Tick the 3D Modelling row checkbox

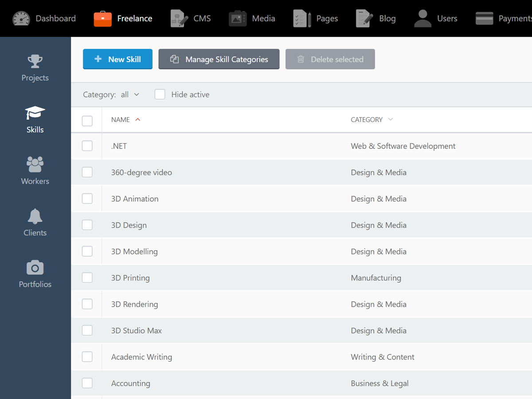pos(87,251)
